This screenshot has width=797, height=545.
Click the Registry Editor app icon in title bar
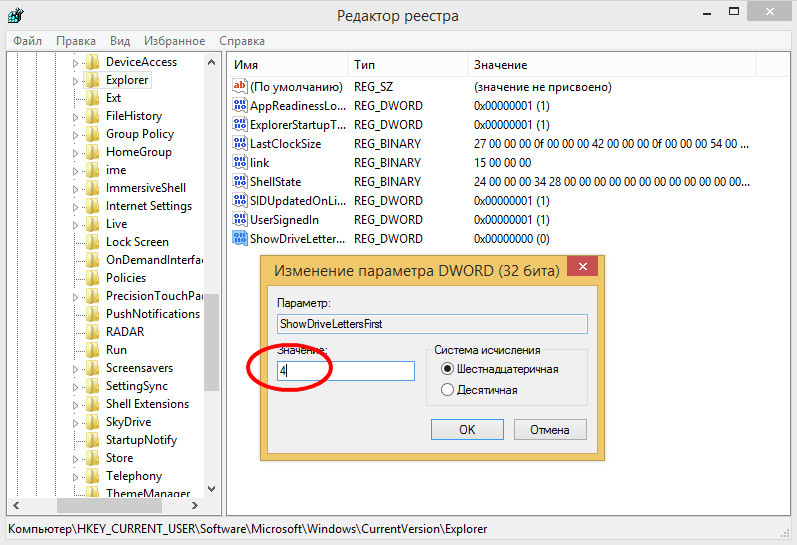pos(16,15)
